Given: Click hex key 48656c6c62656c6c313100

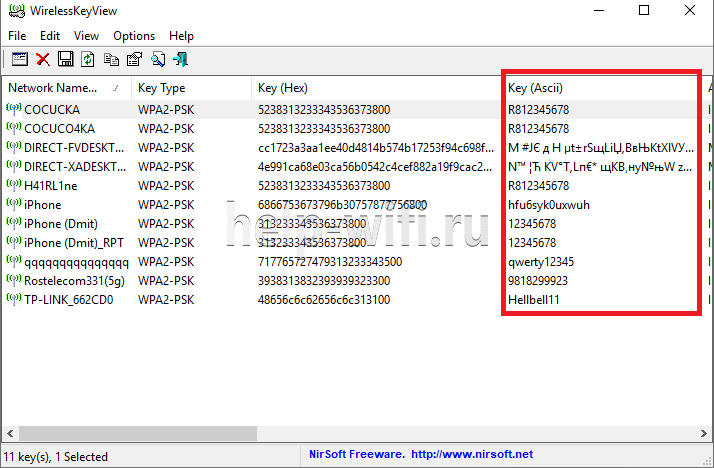Looking at the screenshot, I should [324, 300].
